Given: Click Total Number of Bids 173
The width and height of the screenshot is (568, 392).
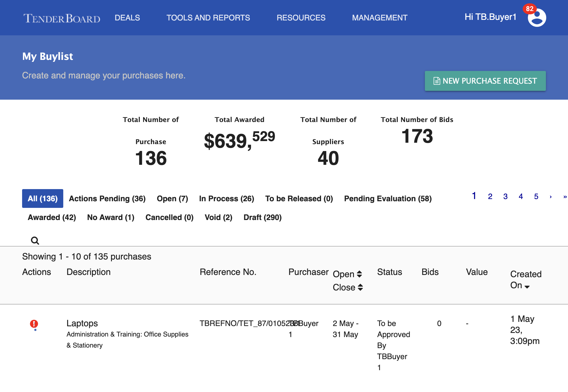Looking at the screenshot, I should click(417, 136).
